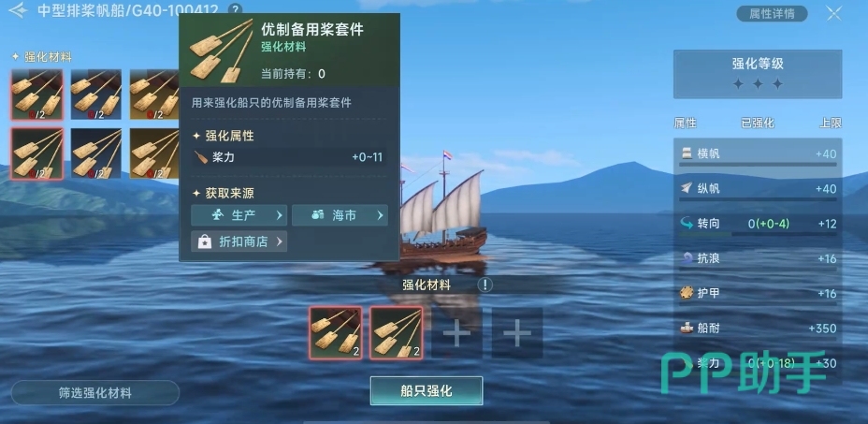
Task: Open 属性详情 attribute details
Action: [772, 13]
